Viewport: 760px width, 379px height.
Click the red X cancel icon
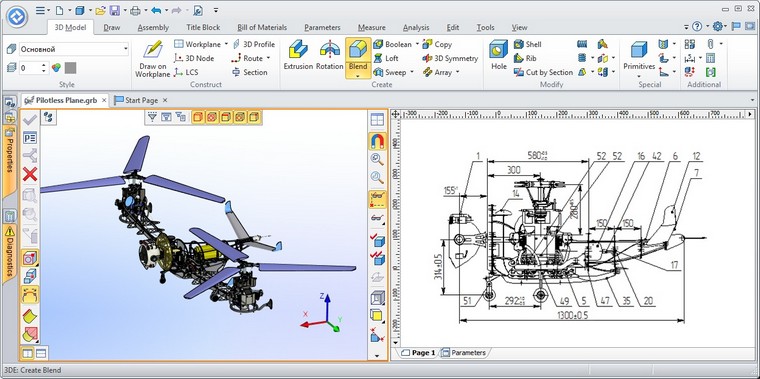pyautogui.click(x=30, y=174)
